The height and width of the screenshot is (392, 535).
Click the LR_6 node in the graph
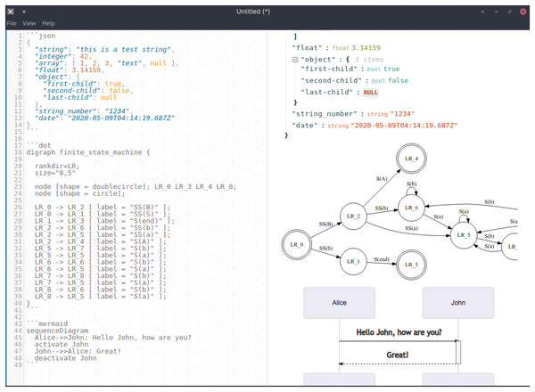[411, 208]
